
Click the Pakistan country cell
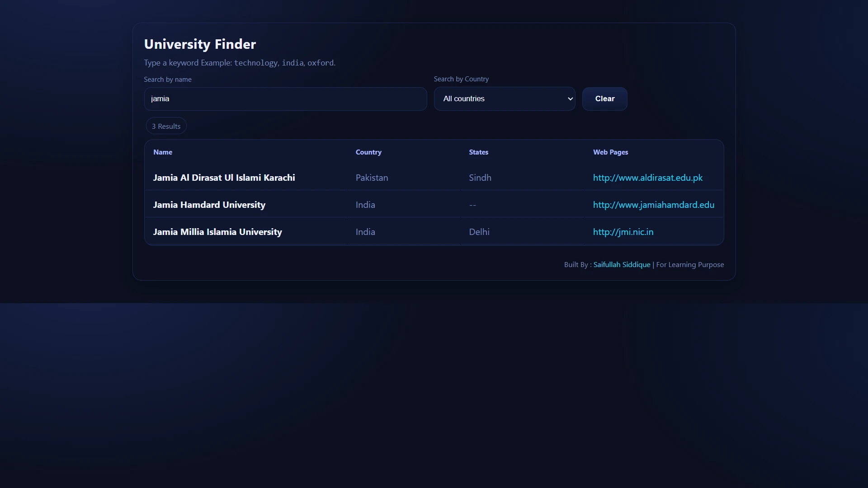372,178
